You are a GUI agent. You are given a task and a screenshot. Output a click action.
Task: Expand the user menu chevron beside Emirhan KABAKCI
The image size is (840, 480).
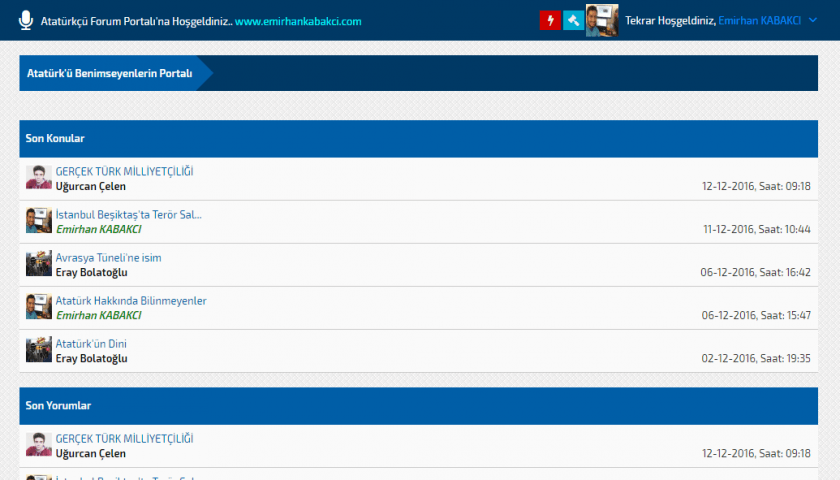pyautogui.click(x=811, y=21)
